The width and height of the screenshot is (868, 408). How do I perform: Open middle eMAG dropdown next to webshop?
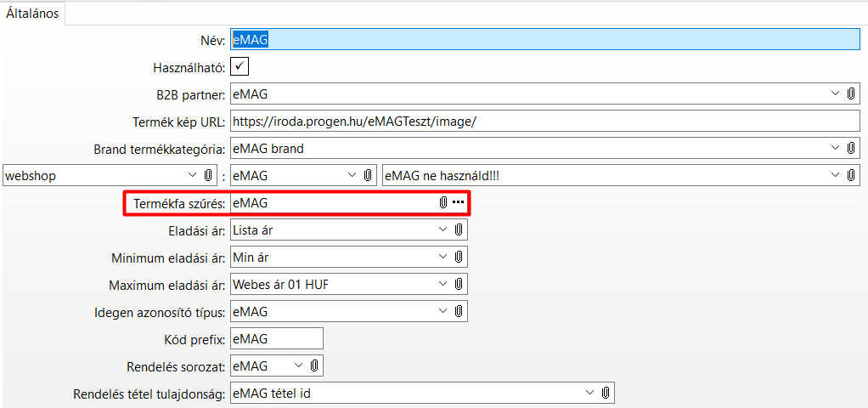[352, 175]
